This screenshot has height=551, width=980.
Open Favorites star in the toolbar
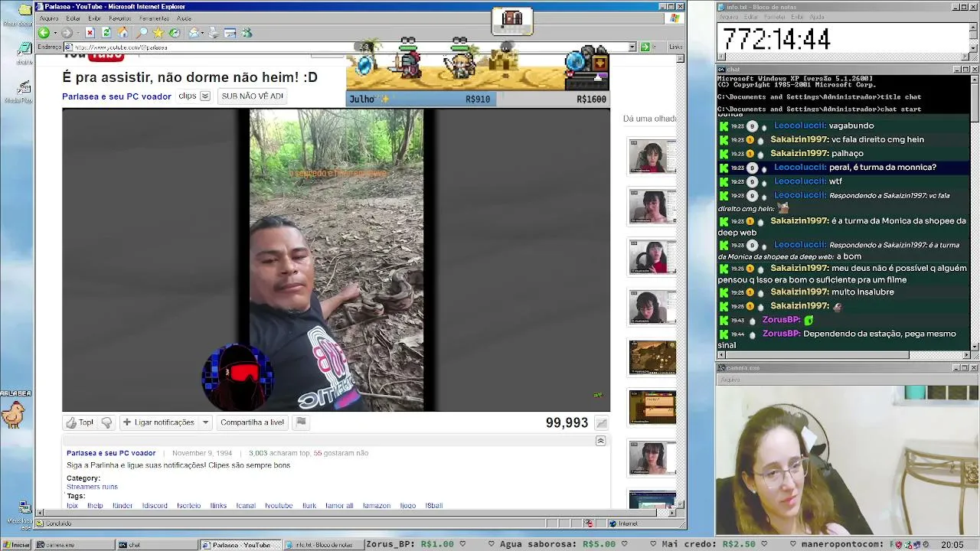[x=158, y=33]
